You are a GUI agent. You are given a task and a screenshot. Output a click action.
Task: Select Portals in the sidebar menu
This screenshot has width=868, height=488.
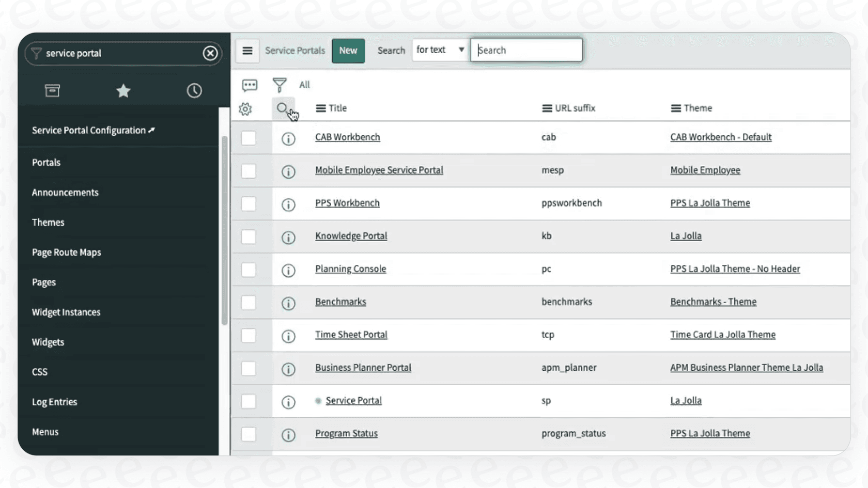[46, 162]
